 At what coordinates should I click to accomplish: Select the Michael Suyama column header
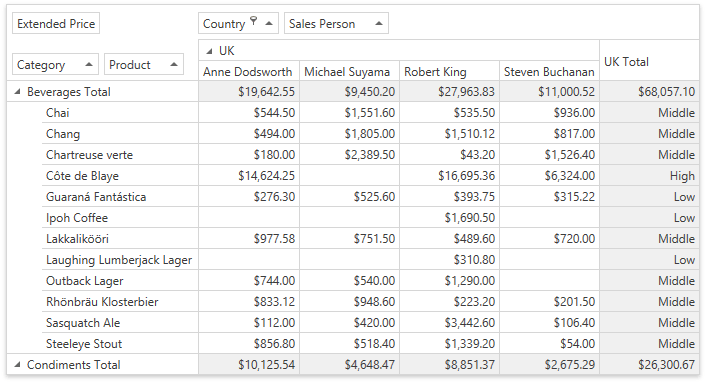(x=349, y=71)
